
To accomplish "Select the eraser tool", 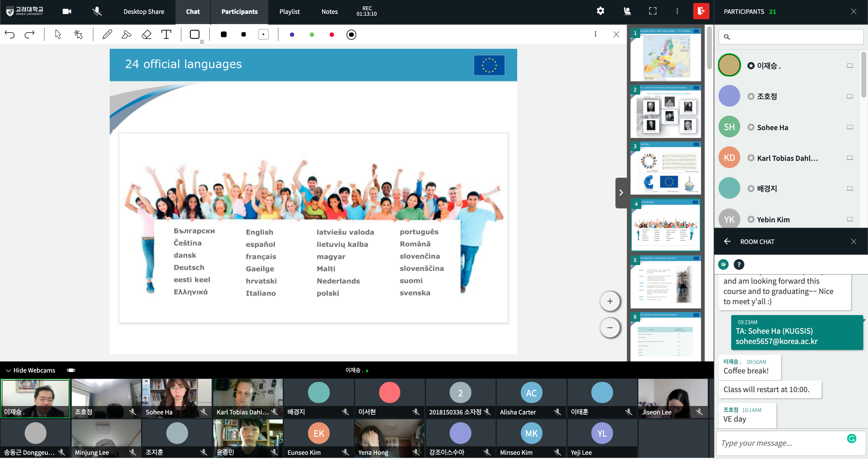I will tap(146, 34).
